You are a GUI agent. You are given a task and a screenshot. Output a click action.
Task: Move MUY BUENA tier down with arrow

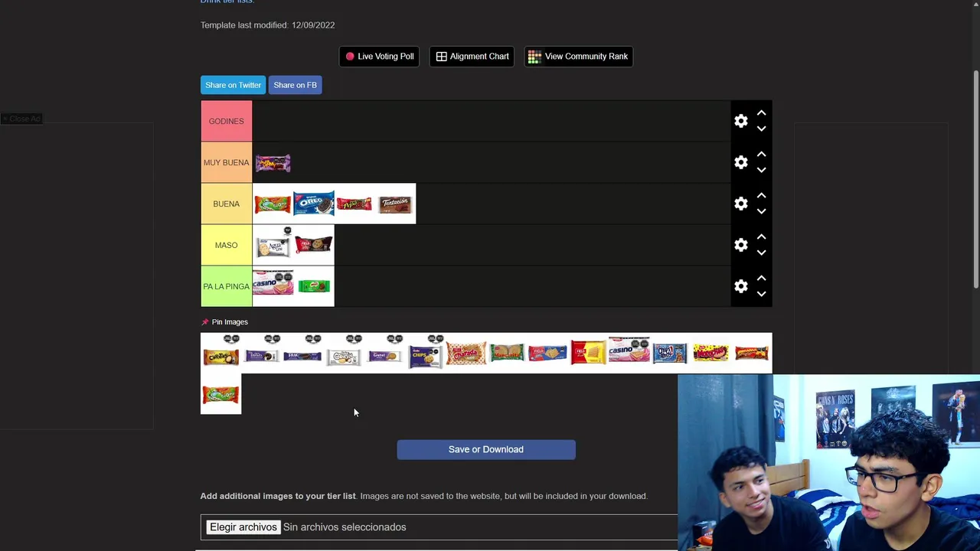tap(761, 170)
